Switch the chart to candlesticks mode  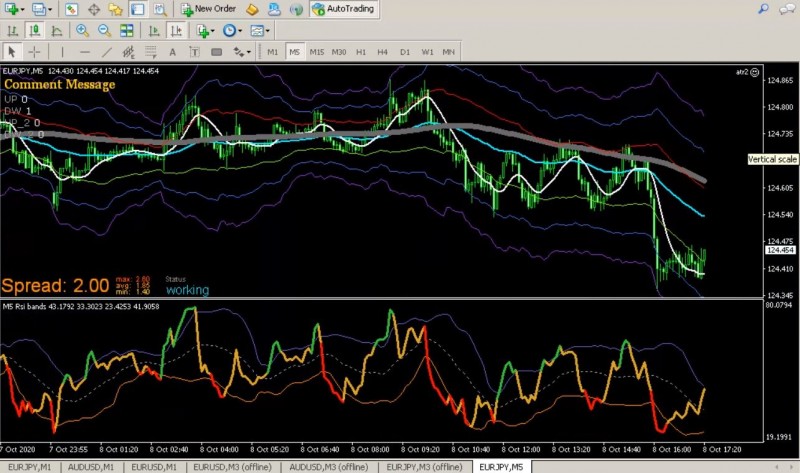click(x=35, y=31)
